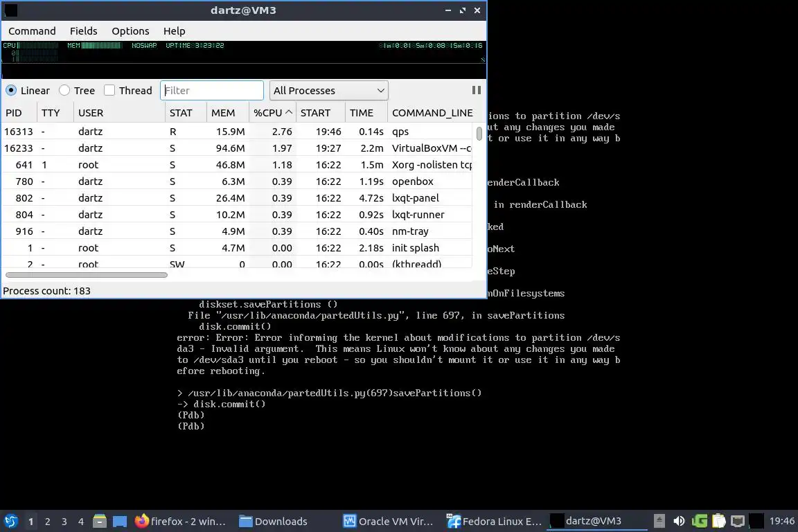
Task: Launch the file manager from the quick launch
Action: tap(100, 521)
